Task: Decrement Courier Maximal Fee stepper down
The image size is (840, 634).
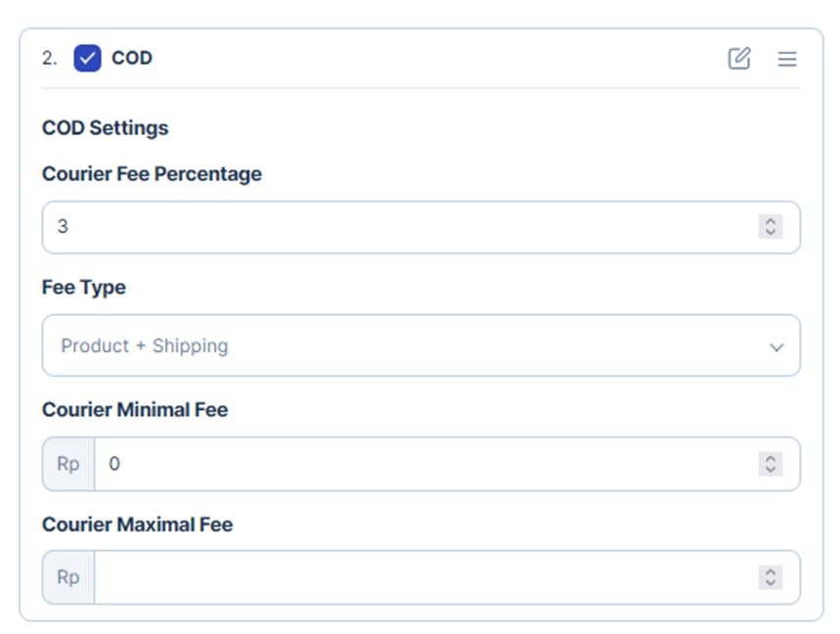Action: [x=771, y=583]
